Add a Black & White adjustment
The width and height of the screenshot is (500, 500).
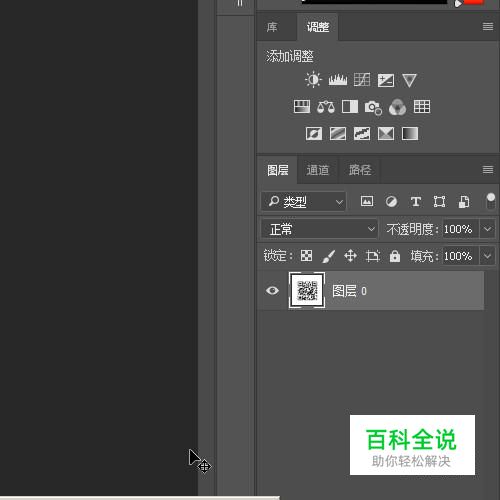click(x=350, y=107)
